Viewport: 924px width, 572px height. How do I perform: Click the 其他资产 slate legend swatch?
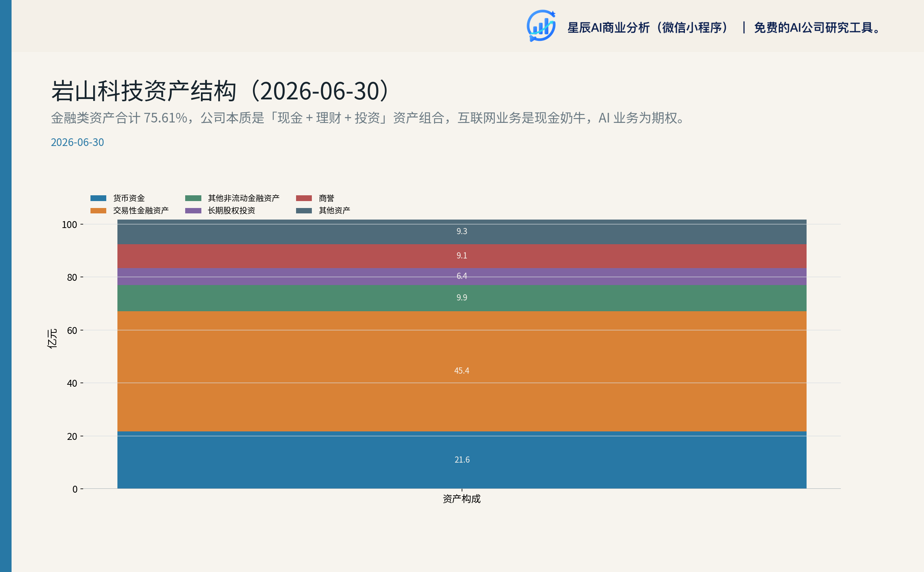[304, 210]
